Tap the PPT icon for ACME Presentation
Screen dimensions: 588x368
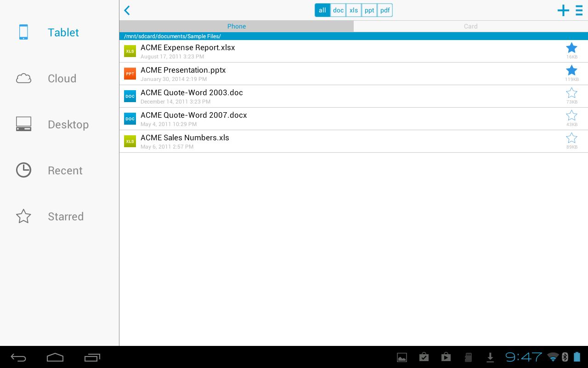[x=130, y=74]
